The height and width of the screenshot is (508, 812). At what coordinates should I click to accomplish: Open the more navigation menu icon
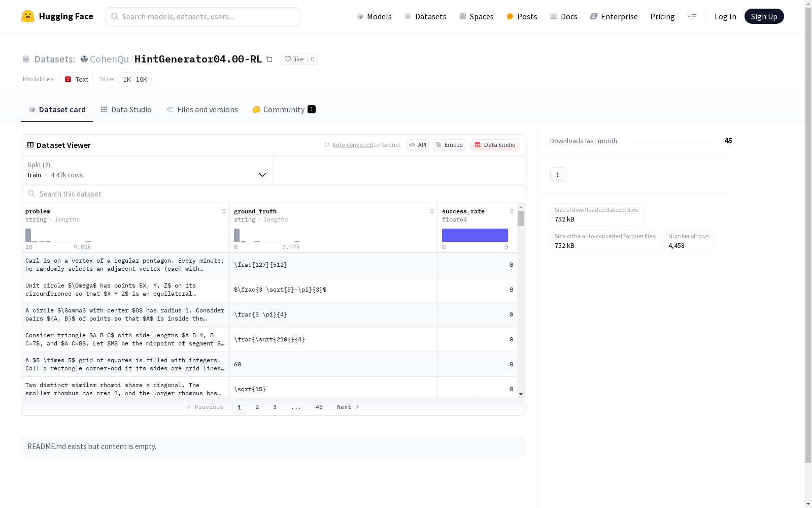[x=692, y=16]
